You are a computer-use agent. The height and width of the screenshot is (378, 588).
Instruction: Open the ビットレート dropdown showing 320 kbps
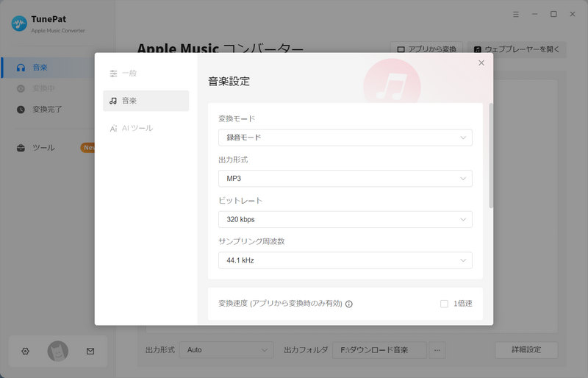[x=345, y=219]
